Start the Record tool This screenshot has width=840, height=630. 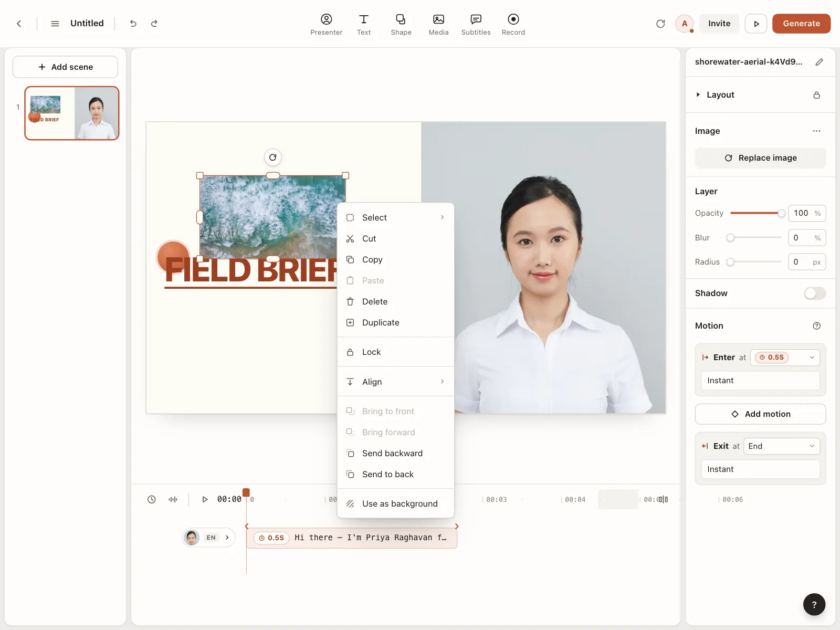(x=513, y=24)
